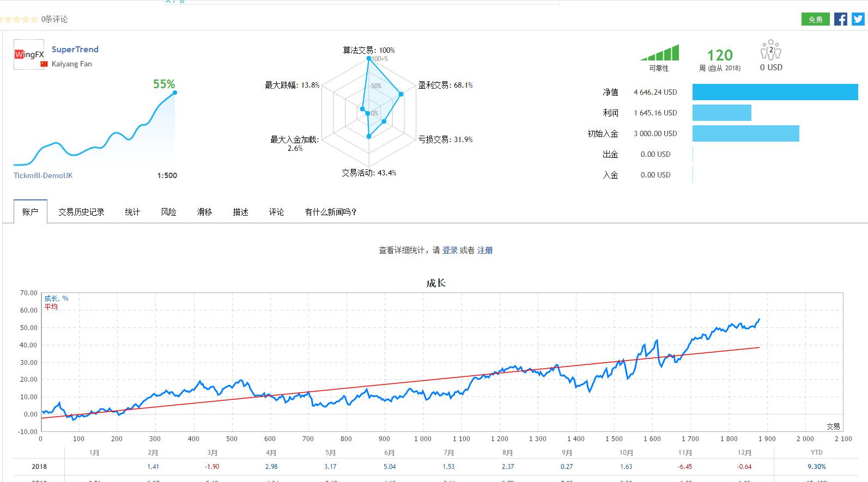Click the 最大跌幅: 13.8% label

(292, 85)
